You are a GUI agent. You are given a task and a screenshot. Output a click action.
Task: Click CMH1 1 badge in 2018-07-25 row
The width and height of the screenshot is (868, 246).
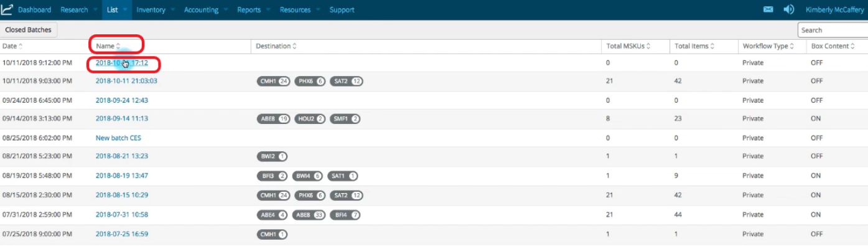pos(273,235)
